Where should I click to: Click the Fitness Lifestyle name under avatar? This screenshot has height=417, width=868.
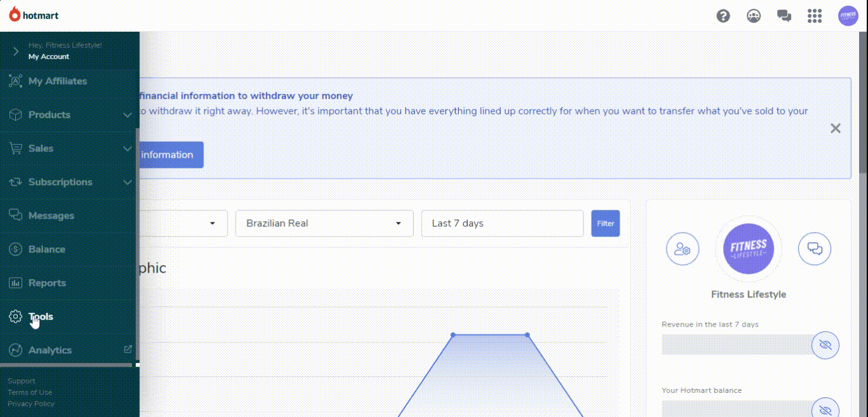(749, 294)
